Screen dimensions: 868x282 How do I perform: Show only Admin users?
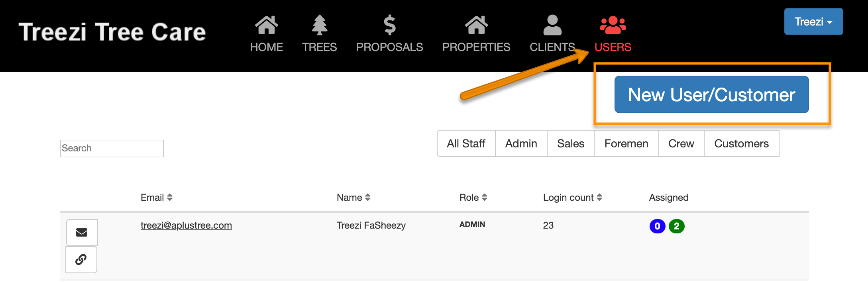pos(521,143)
